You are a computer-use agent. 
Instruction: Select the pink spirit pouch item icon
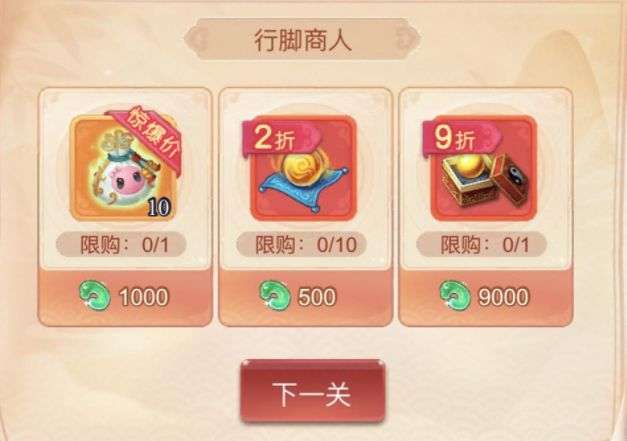(125, 168)
